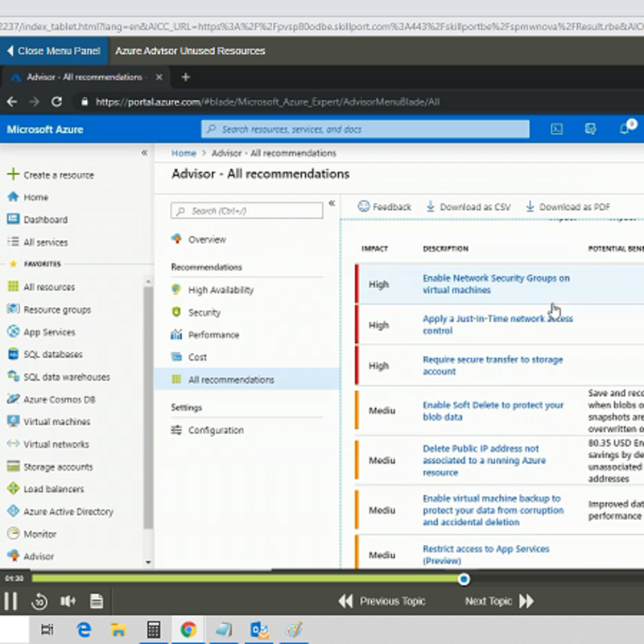This screenshot has width=644, height=644.
Task: Select All recommendations menu item
Action: (x=247, y=379)
